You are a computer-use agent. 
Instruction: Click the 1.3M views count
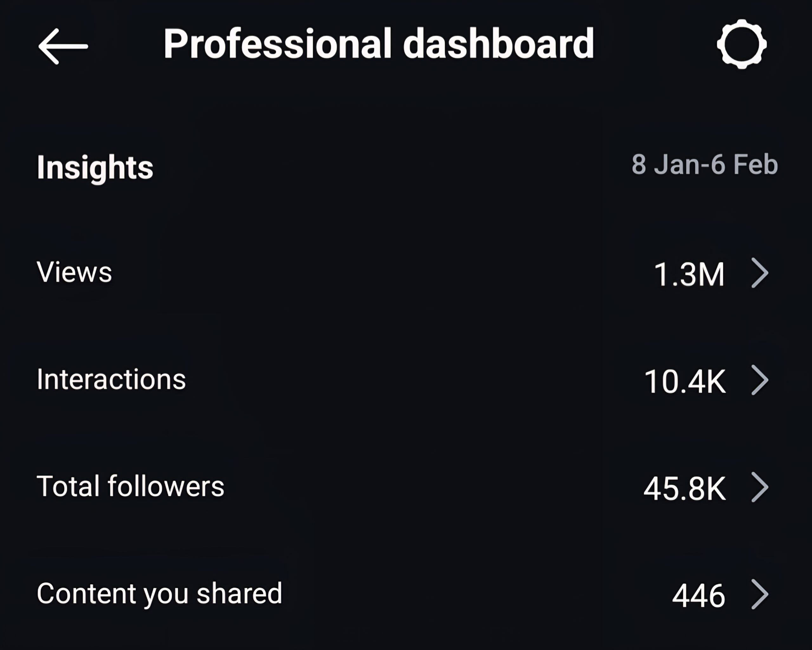689,274
